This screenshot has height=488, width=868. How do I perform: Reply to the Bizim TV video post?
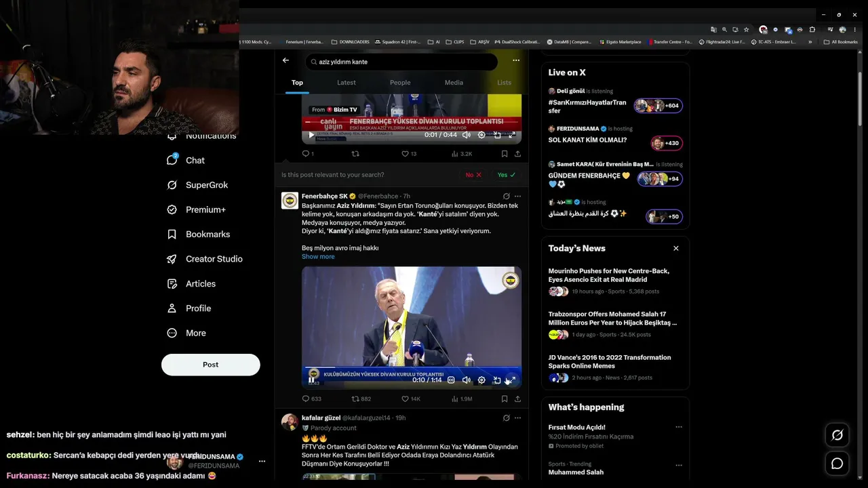(x=307, y=154)
